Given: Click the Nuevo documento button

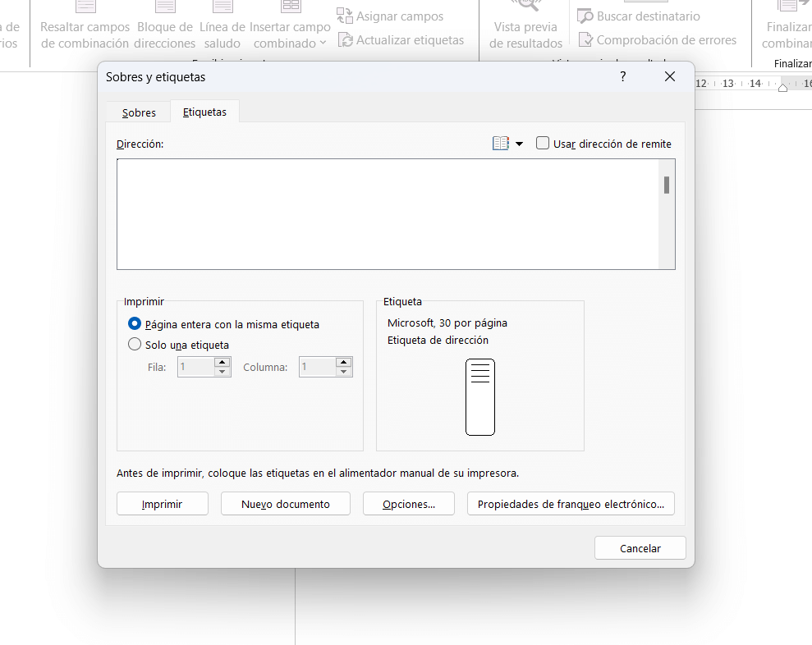Looking at the screenshot, I should pos(286,504).
